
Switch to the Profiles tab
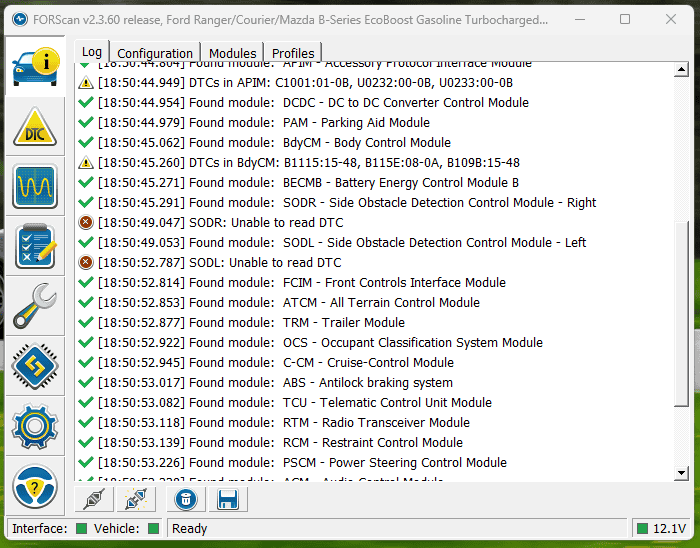pos(293,53)
